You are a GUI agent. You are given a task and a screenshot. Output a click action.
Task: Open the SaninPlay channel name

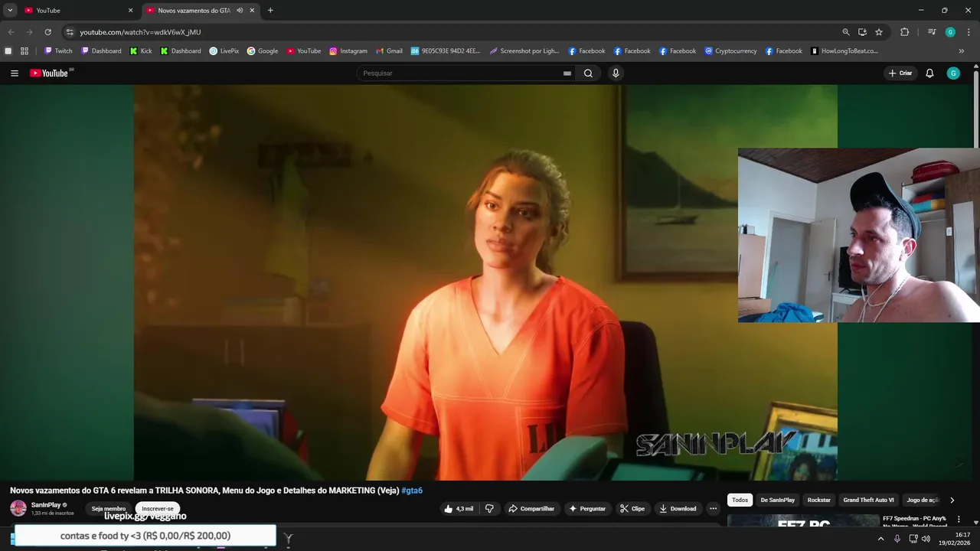click(x=45, y=505)
